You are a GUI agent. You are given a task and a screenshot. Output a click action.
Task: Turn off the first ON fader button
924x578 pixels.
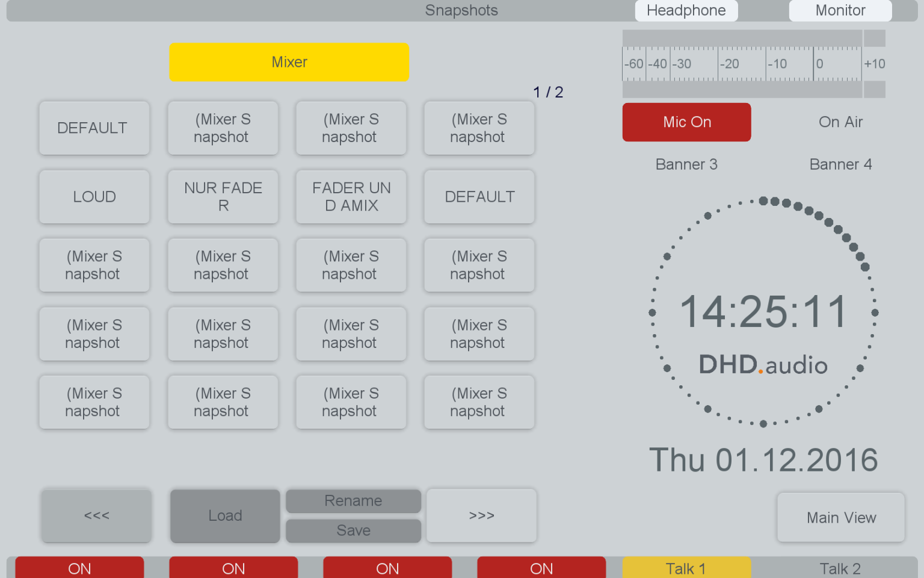(x=79, y=568)
